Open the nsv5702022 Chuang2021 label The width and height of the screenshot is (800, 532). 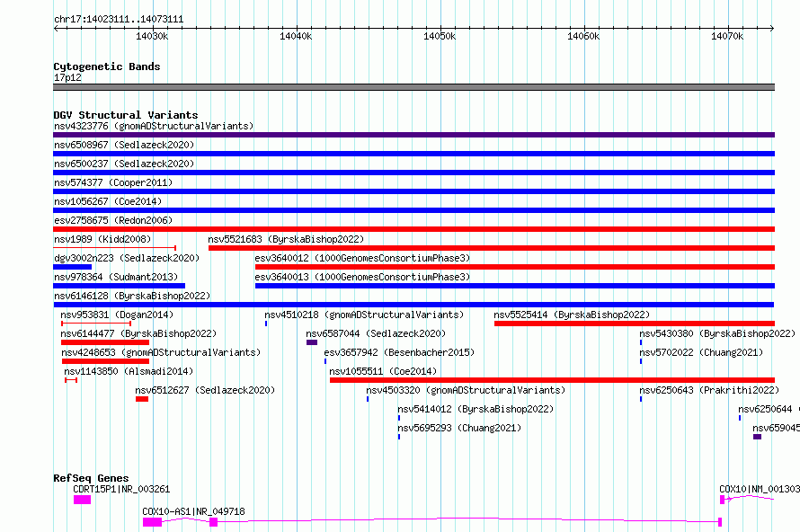click(701, 352)
